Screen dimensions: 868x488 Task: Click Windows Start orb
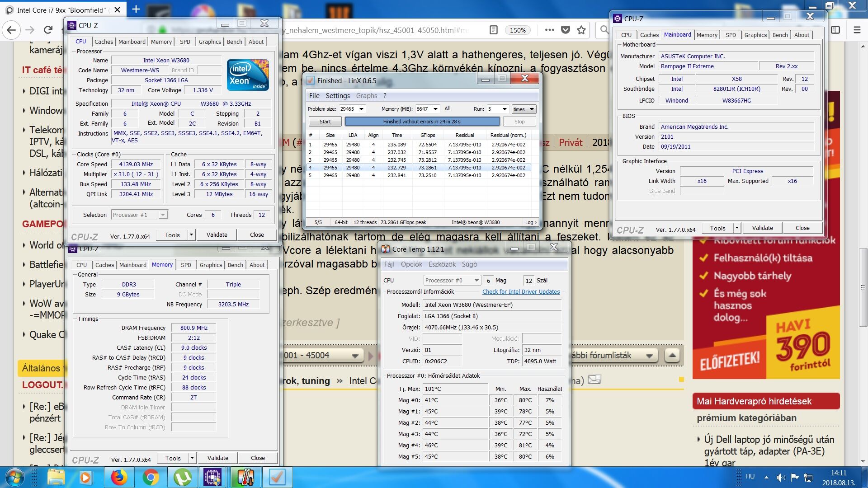point(15,477)
